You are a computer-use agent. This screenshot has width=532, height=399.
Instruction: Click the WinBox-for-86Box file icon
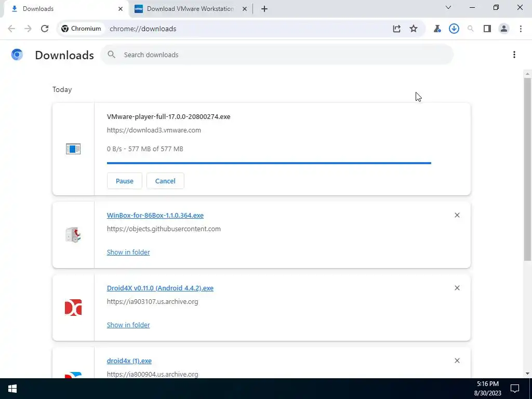(x=73, y=235)
